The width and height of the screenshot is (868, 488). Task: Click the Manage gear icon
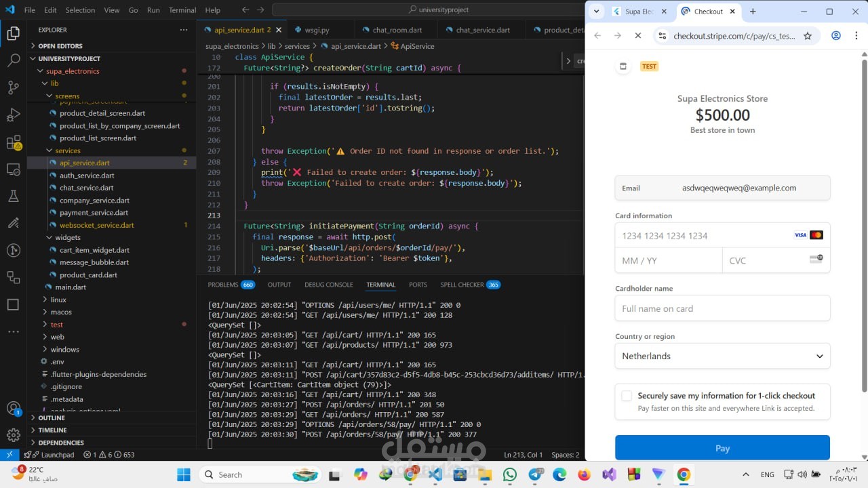(13, 435)
